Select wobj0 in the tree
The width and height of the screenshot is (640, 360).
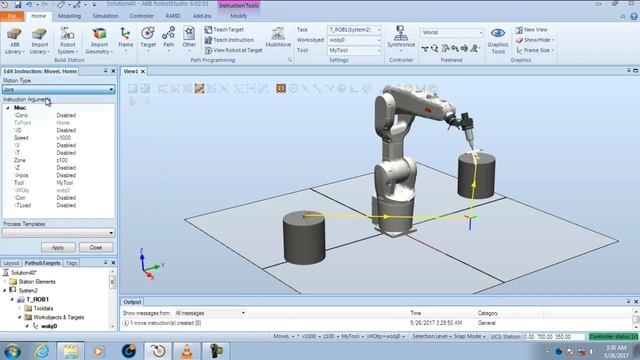49,326
